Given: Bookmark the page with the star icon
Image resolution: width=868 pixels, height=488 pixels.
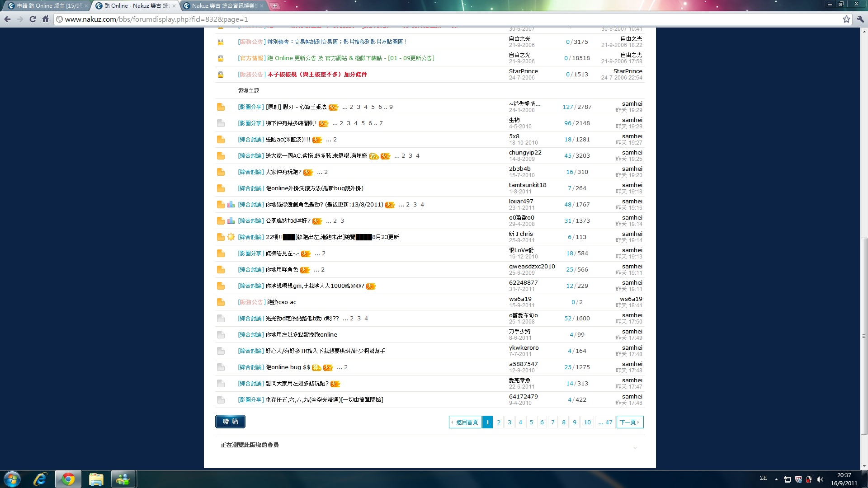Looking at the screenshot, I should pyautogui.click(x=846, y=19).
